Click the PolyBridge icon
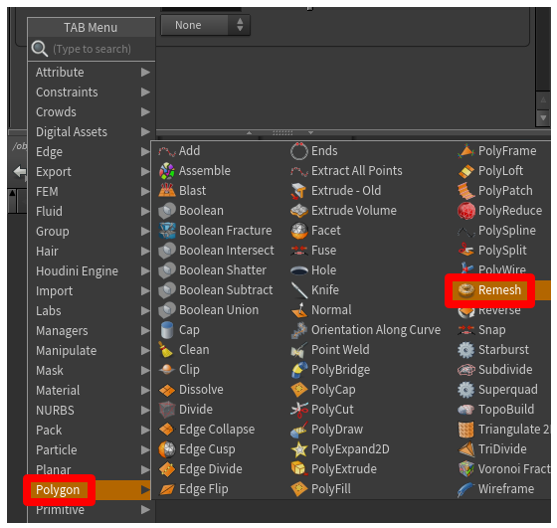The width and height of the screenshot is (557, 528). point(299,370)
